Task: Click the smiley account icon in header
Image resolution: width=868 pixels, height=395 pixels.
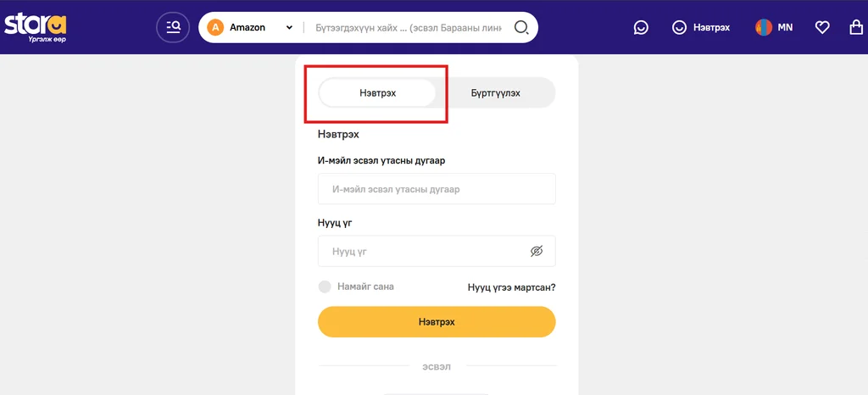Action: click(x=679, y=28)
